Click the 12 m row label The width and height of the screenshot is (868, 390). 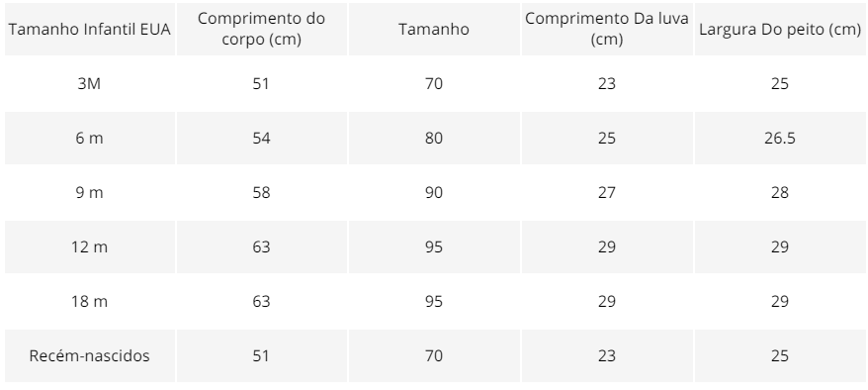pos(90,246)
